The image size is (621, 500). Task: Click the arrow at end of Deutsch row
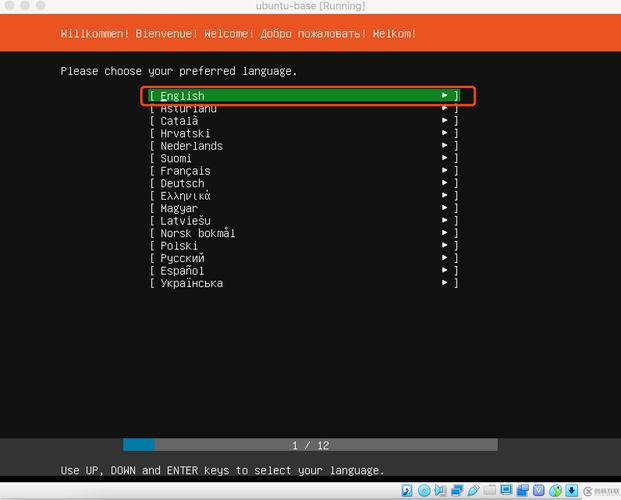point(445,183)
